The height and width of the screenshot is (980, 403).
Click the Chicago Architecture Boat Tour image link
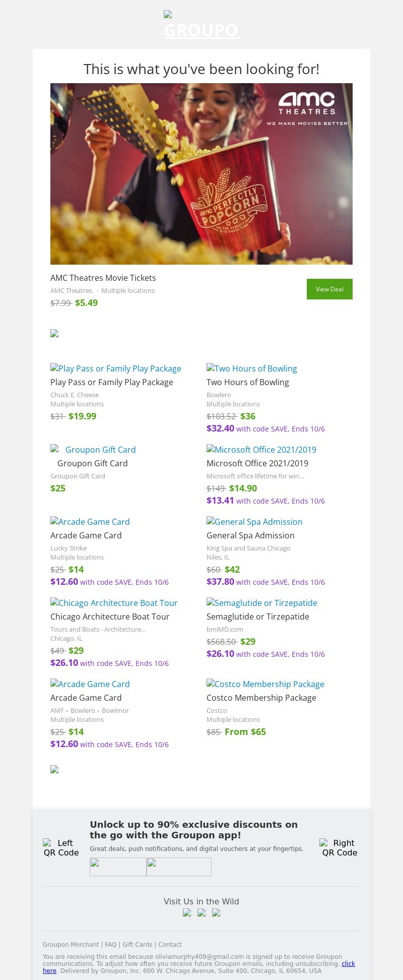point(114,603)
